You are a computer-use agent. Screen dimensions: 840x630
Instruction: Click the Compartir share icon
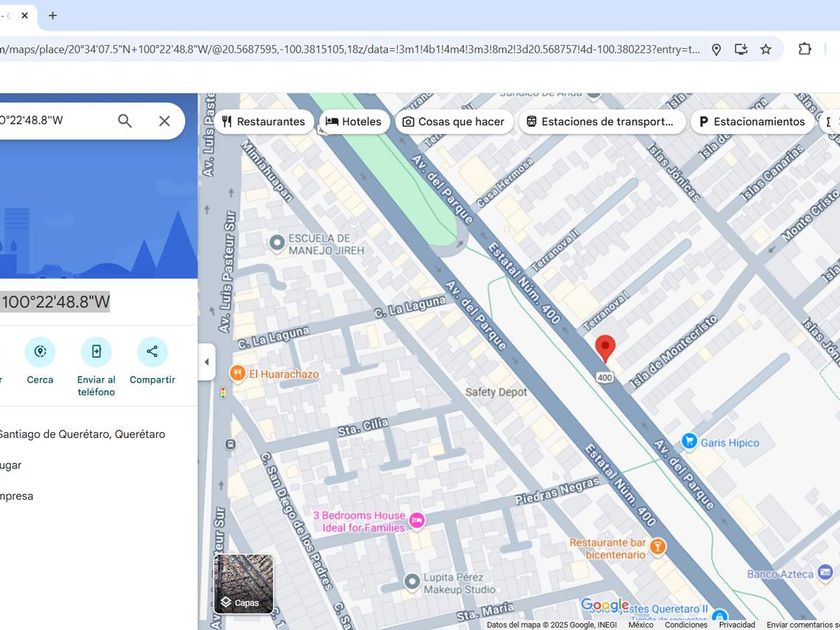coord(152,352)
